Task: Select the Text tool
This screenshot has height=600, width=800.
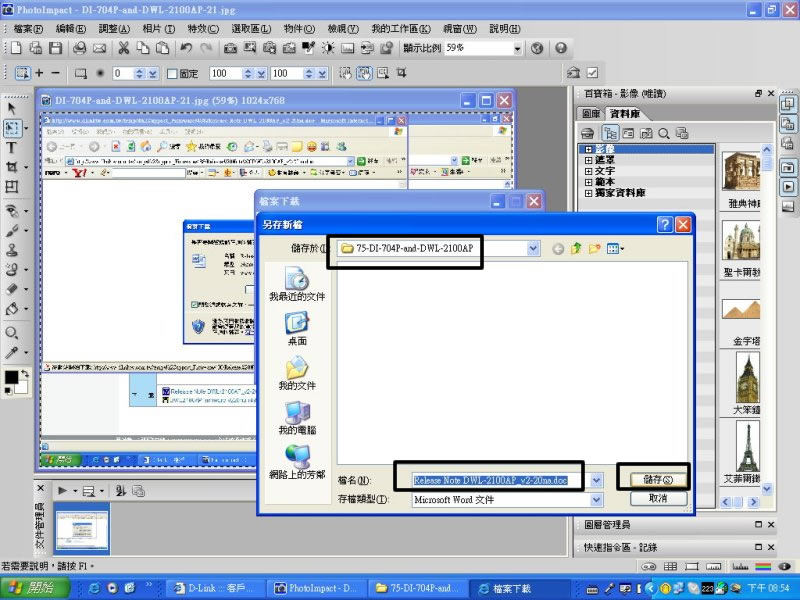Action: point(11,148)
